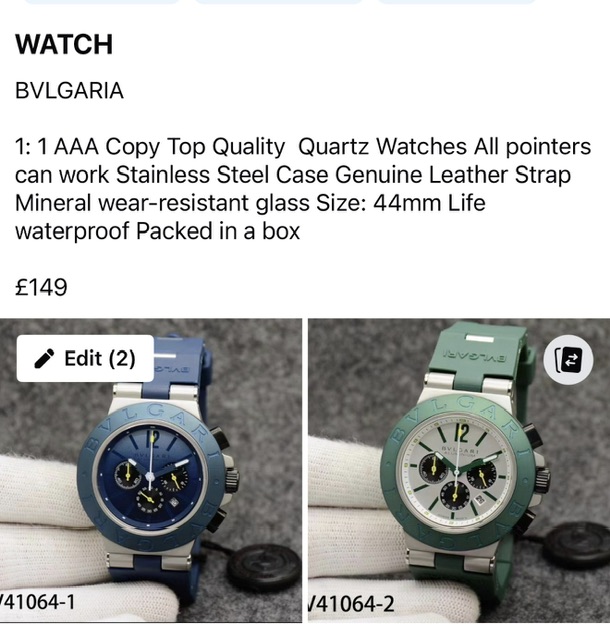This screenshot has height=640, width=610.
Task: Click the 41064-1 caption label
Action: tap(38, 602)
